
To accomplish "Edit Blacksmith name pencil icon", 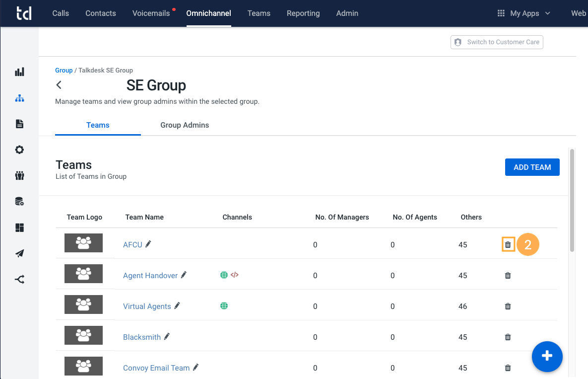I will point(167,336).
